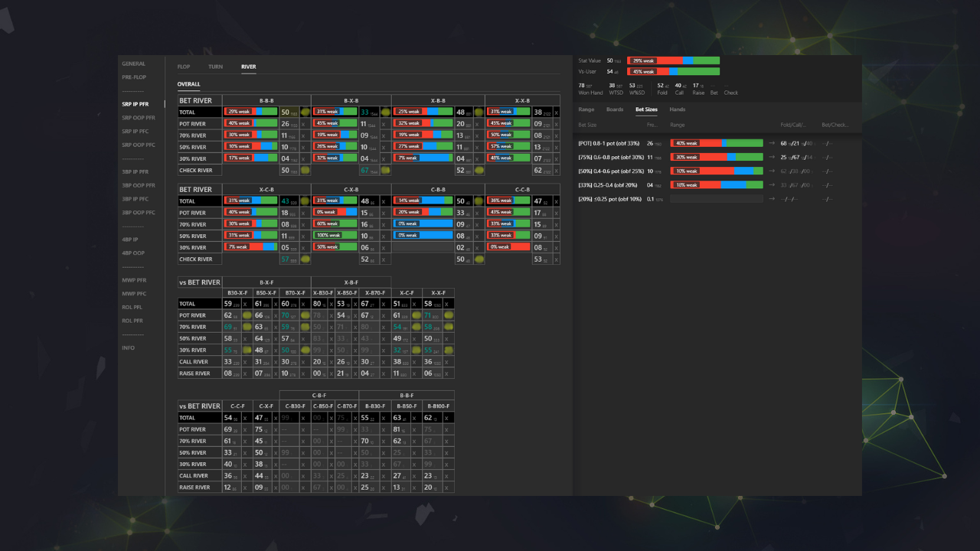
Task: Click the Fold/Call column header
Action: click(x=792, y=125)
